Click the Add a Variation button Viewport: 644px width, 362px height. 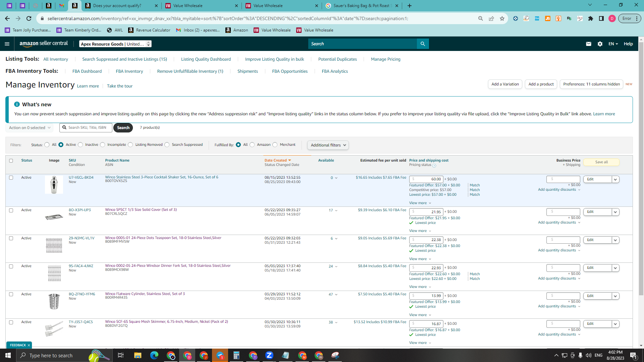pyautogui.click(x=505, y=84)
